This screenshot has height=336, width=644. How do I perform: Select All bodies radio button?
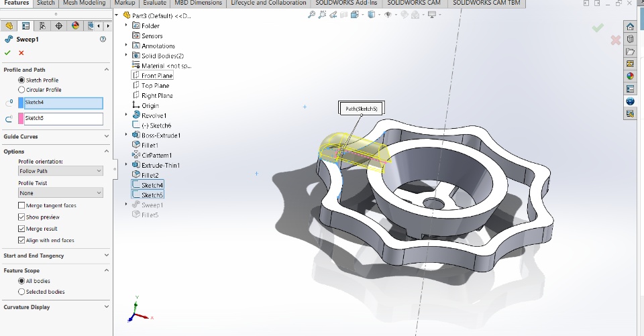pos(21,281)
